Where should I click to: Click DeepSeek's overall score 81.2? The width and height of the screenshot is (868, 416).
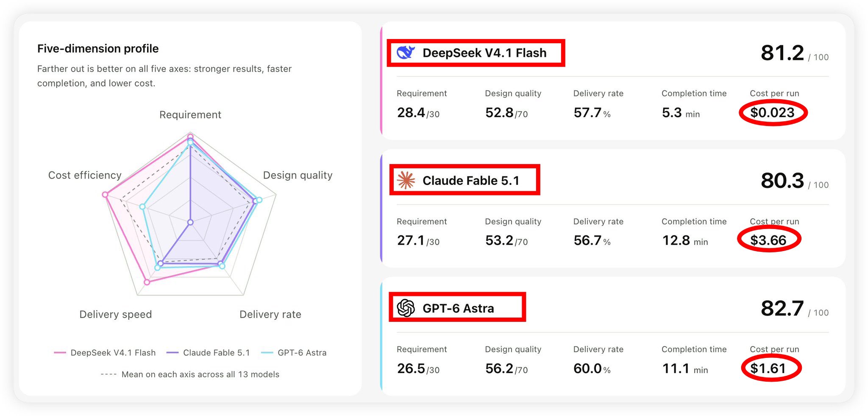pyautogui.click(x=782, y=53)
